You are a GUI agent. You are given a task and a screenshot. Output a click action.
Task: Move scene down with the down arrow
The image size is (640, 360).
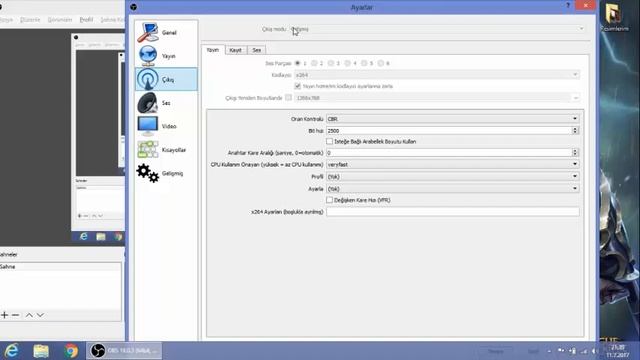(x=40, y=315)
